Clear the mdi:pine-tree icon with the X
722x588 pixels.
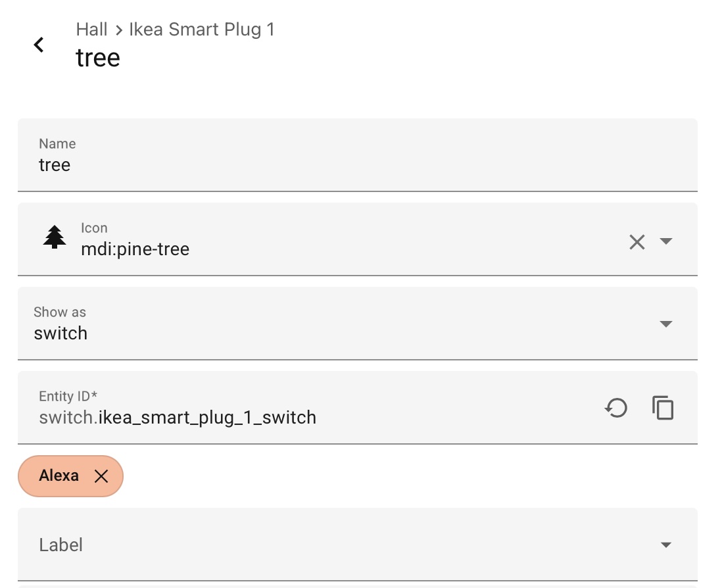(x=637, y=242)
